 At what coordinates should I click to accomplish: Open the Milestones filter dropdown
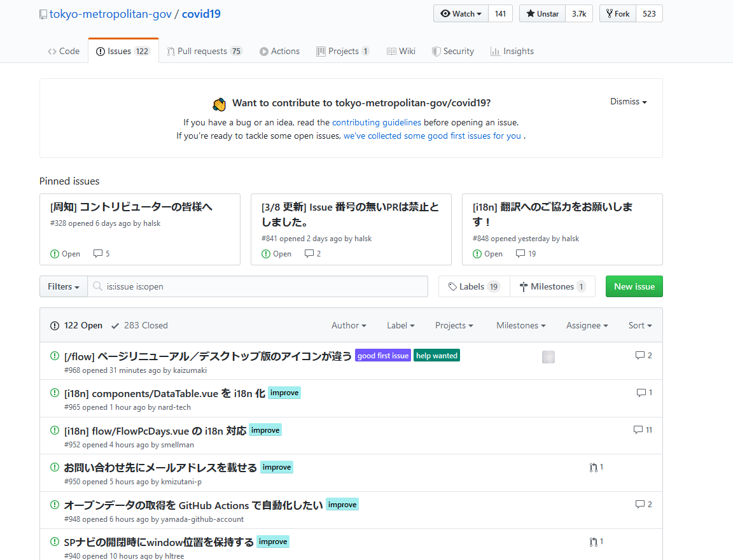[520, 325]
